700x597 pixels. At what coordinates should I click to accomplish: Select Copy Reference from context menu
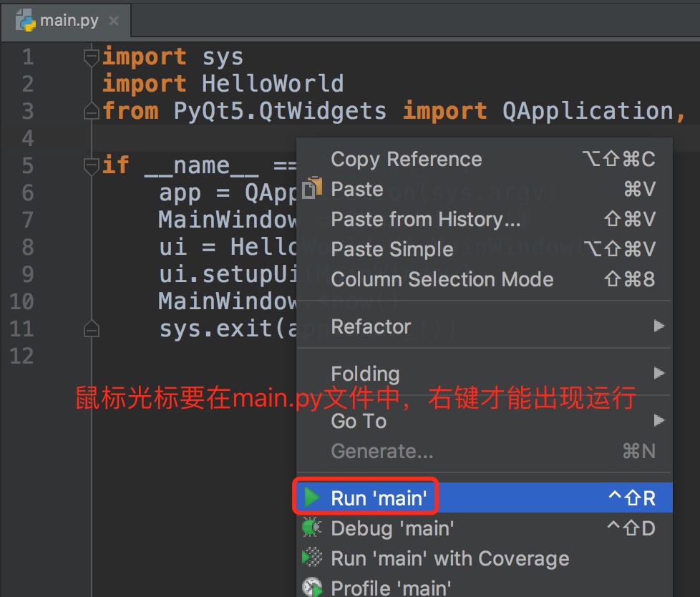(406, 159)
